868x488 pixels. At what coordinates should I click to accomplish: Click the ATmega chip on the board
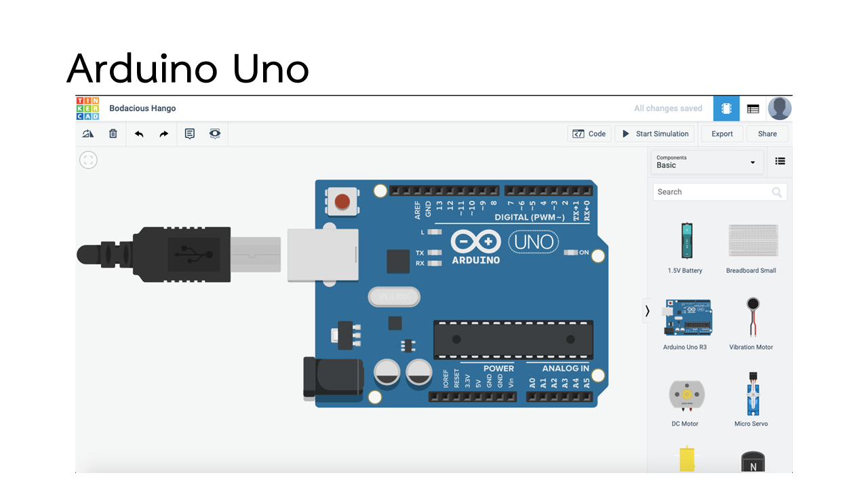[x=513, y=340]
